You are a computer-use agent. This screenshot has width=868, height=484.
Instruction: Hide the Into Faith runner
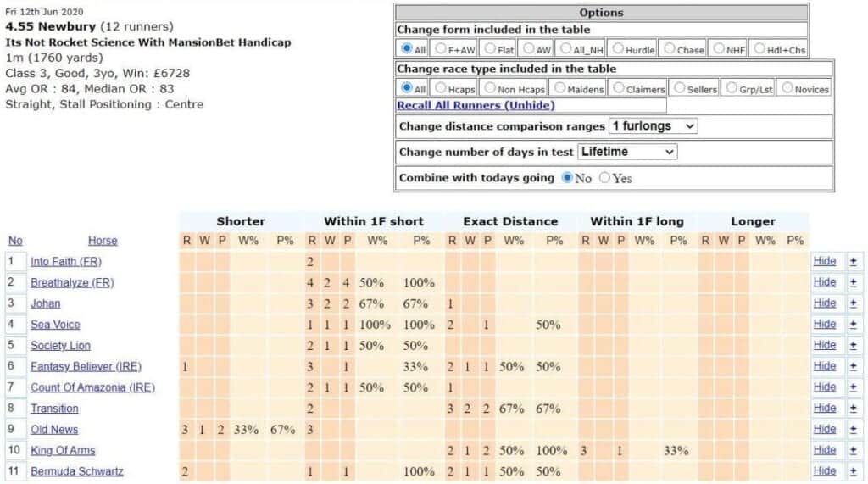click(x=824, y=261)
